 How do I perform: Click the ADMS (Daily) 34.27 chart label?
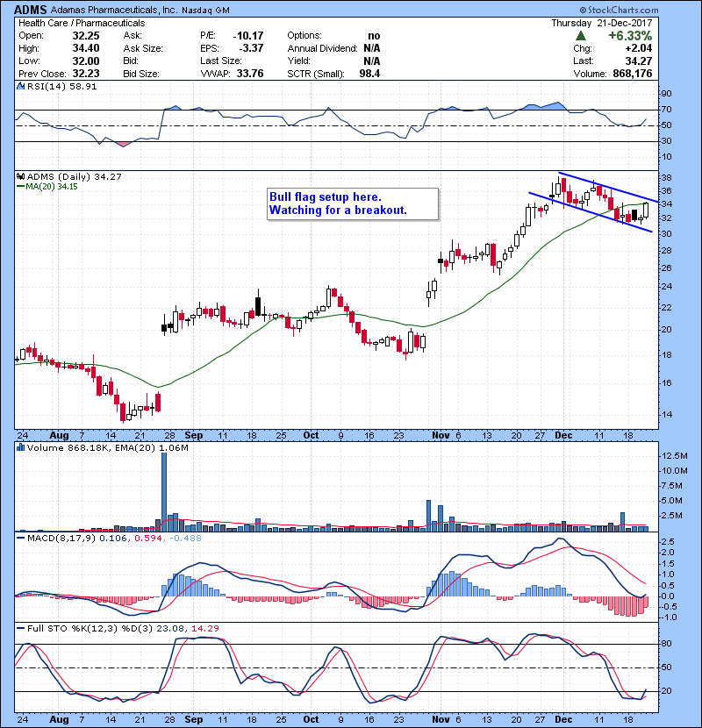tap(75, 176)
